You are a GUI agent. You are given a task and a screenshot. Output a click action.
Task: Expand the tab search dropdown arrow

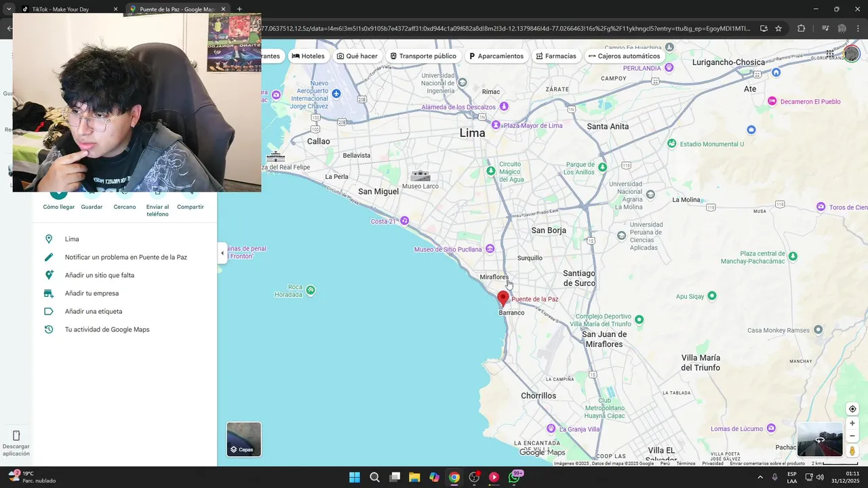pos(9,9)
